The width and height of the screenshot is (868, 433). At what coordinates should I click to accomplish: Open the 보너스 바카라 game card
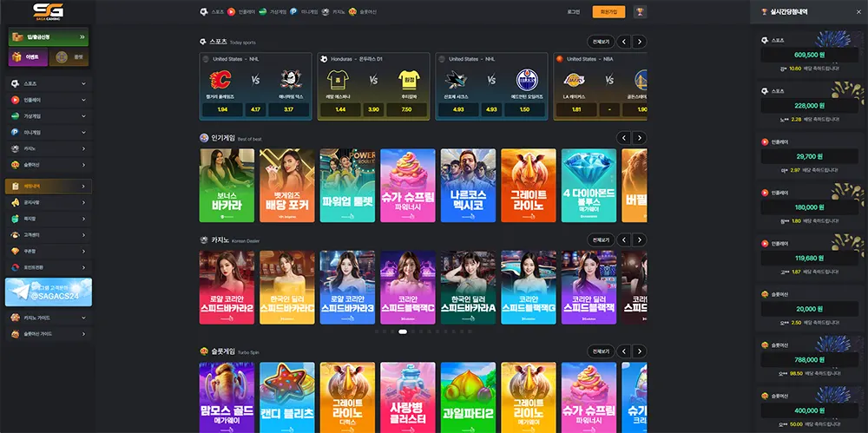coord(227,186)
